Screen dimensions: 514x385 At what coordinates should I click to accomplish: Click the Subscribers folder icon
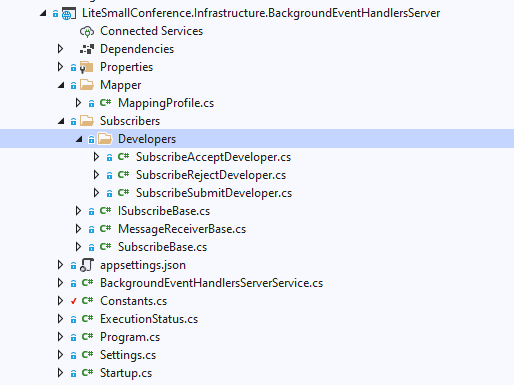point(87,121)
